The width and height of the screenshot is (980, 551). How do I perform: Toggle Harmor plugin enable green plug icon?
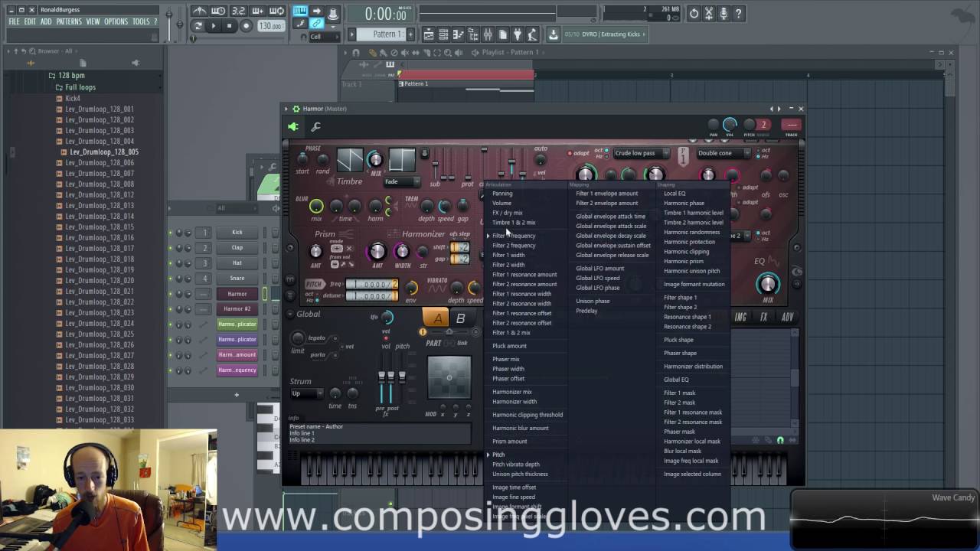[292, 126]
